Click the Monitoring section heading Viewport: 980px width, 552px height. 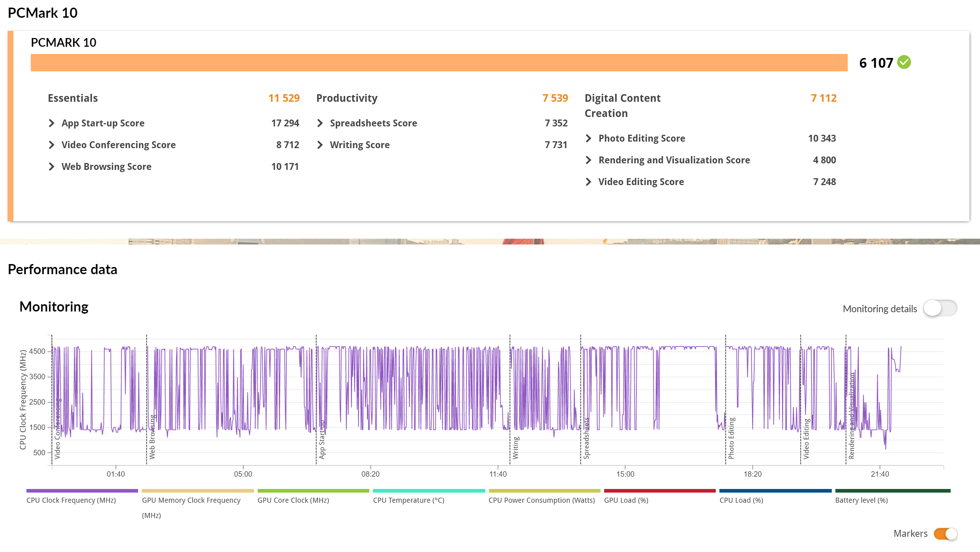pos(54,307)
